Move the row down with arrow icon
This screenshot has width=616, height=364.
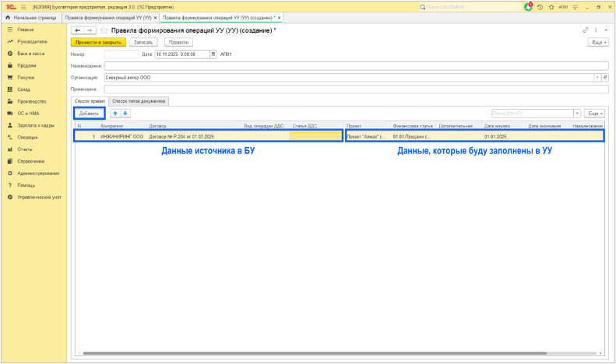tap(125, 114)
